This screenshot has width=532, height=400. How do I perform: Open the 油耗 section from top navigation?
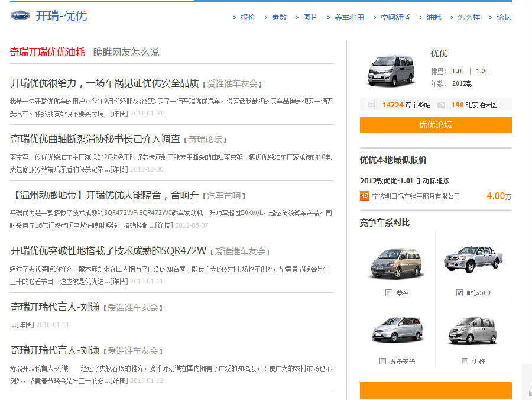pyautogui.click(x=433, y=17)
